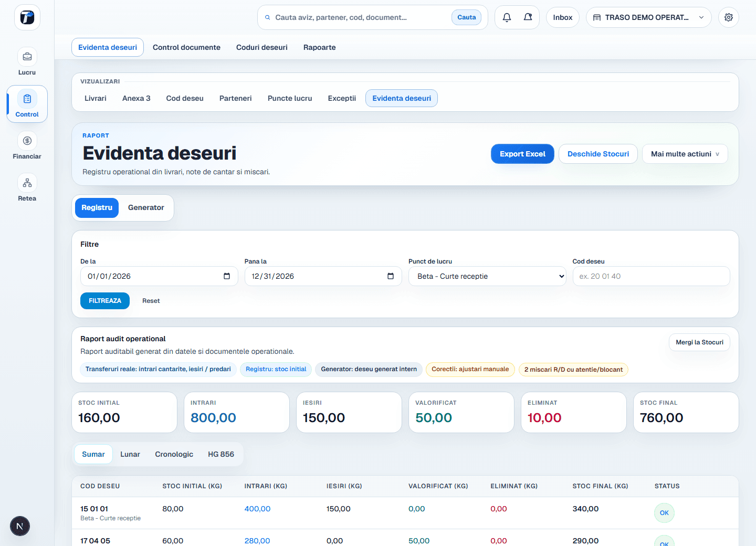This screenshot has width=756, height=546.
Task: Select Cod deseu visualization
Action: click(x=185, y=98)
